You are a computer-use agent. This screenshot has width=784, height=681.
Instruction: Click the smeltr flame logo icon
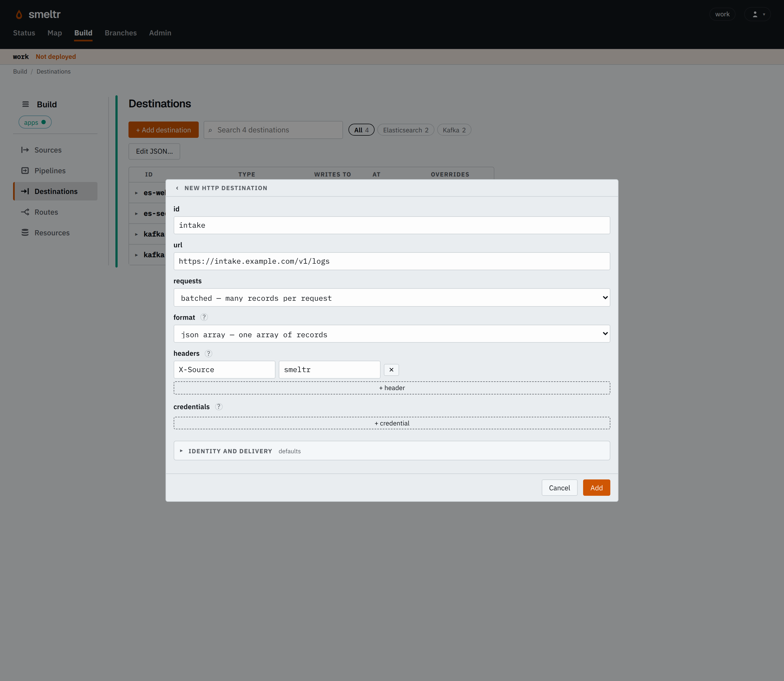pyautogui.click(x=19, y=14)
